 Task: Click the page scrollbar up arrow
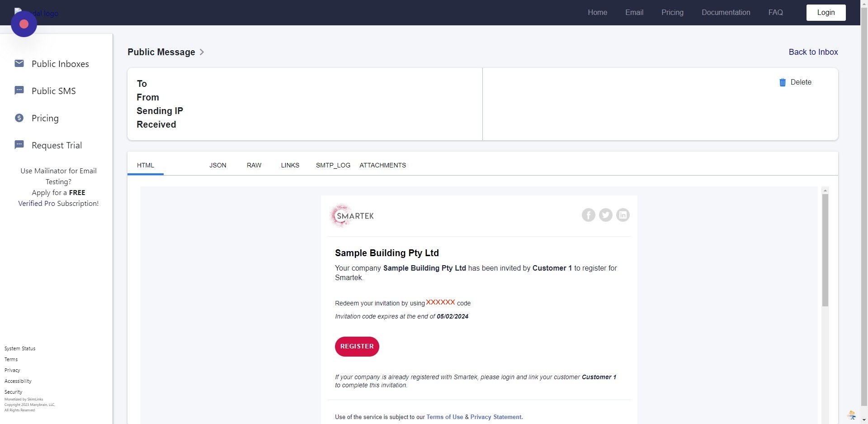click(x=864, y=4)
